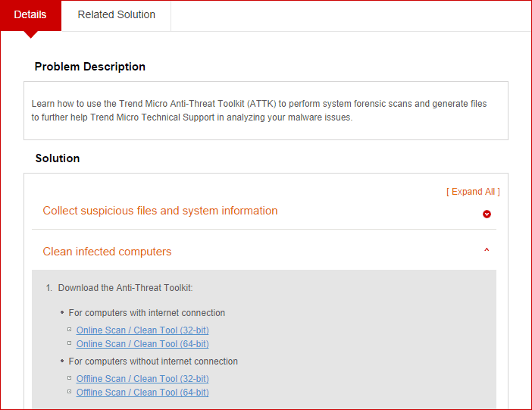
Task: Download Offline Scan / Clean Tool (32-bit)
Action: tap(142, 379)
